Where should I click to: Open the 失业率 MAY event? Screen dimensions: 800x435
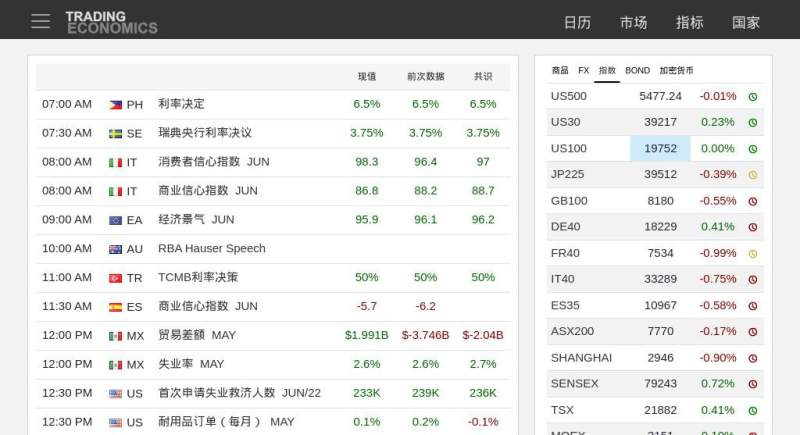191,364
